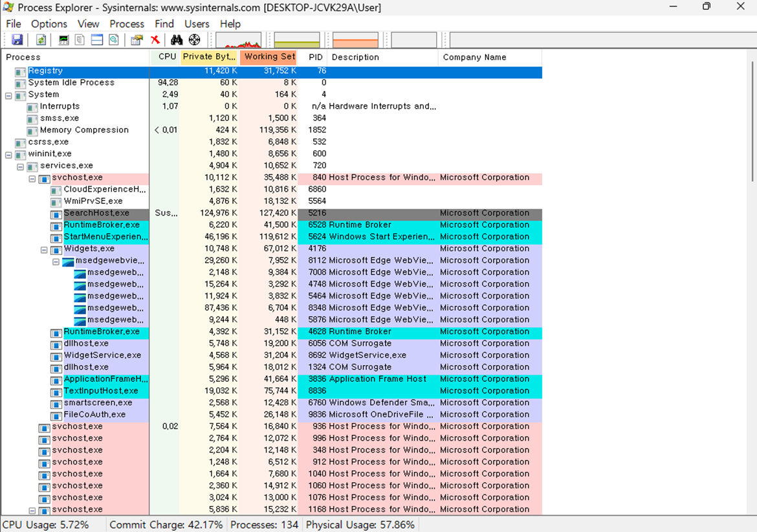
Task: Click the Registry process icon
Action: [x=20, y=72]
